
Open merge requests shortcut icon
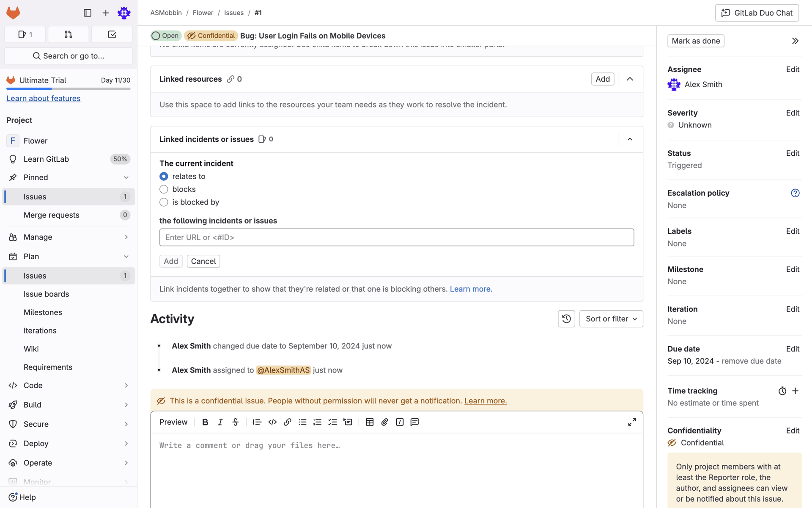click(69, 34)
